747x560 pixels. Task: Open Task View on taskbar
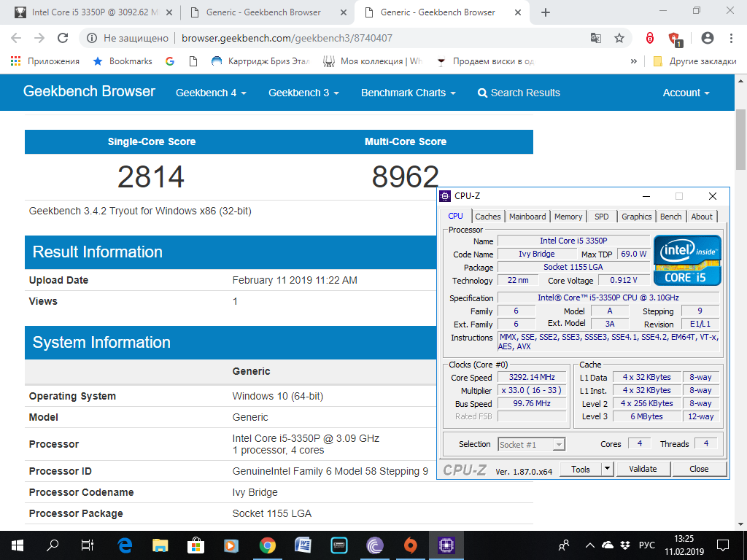tap(88, 545)
